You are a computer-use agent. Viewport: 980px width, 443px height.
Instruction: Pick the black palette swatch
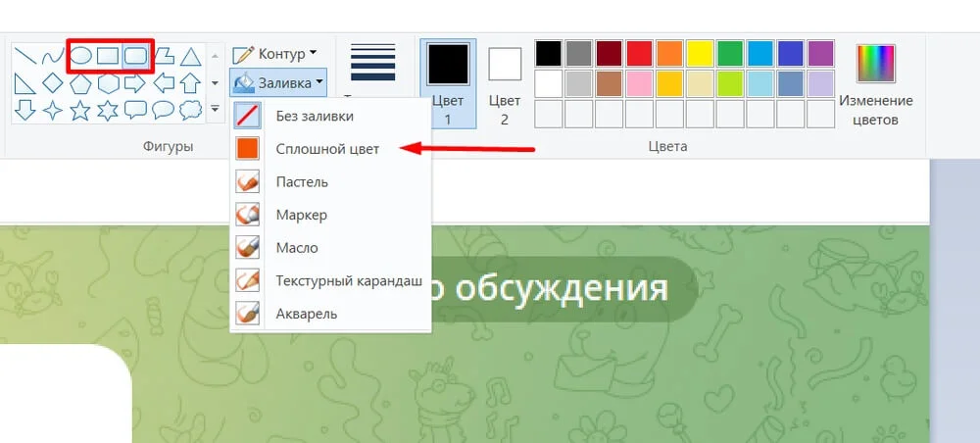coord(549,54)
